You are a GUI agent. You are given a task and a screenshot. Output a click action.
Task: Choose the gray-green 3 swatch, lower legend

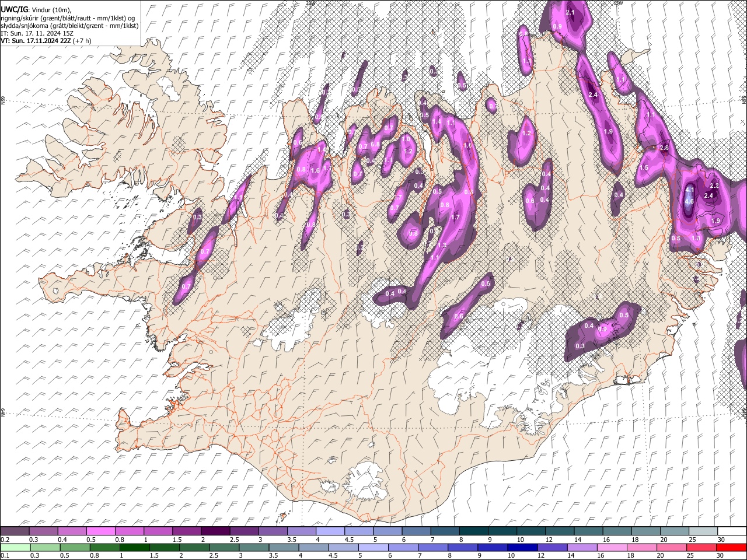pos(253,547)
